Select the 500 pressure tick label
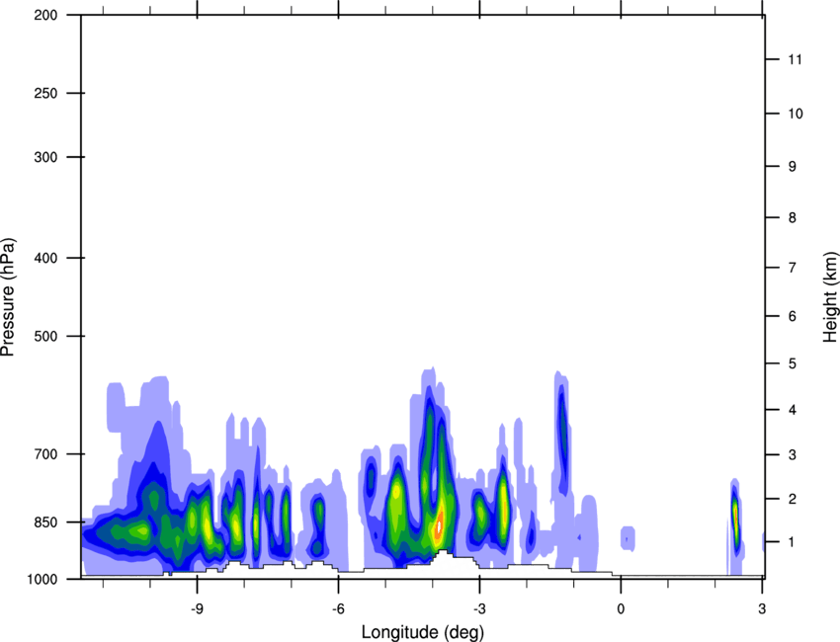Image resolution: width=840 pixels, height=642 pixels. pos(45,336)
